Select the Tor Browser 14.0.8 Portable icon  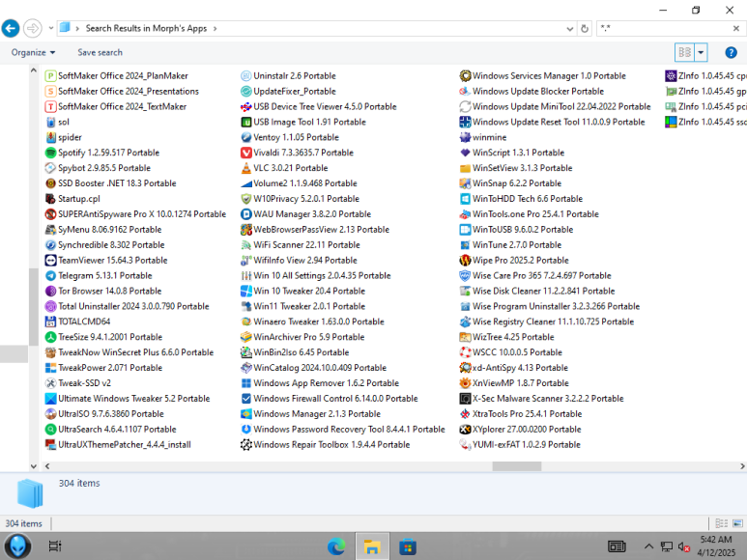tap(50, 291)
